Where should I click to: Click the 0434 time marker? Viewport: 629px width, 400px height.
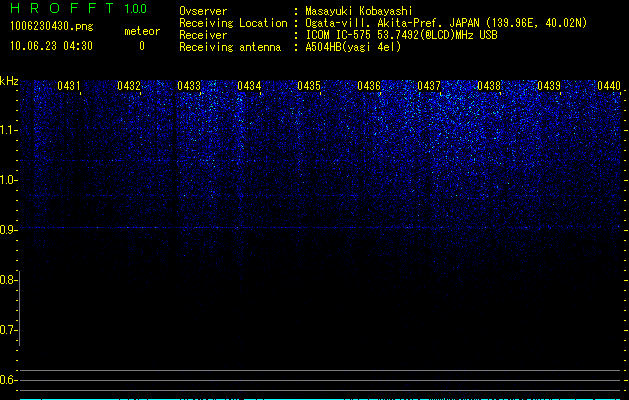249,85
